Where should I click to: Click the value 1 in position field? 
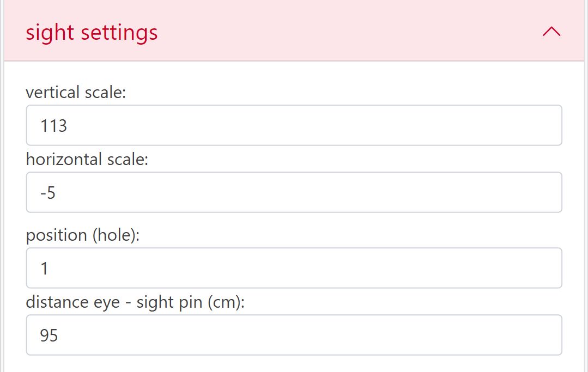point(44,269)
